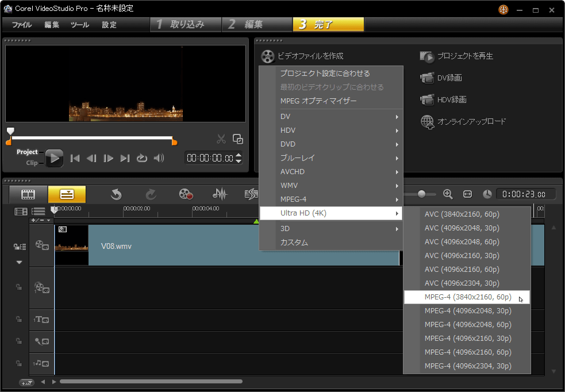Expand the AVCHD submenu
The image size is (565, 392).
pyautogui.click(x=331, y=172)
